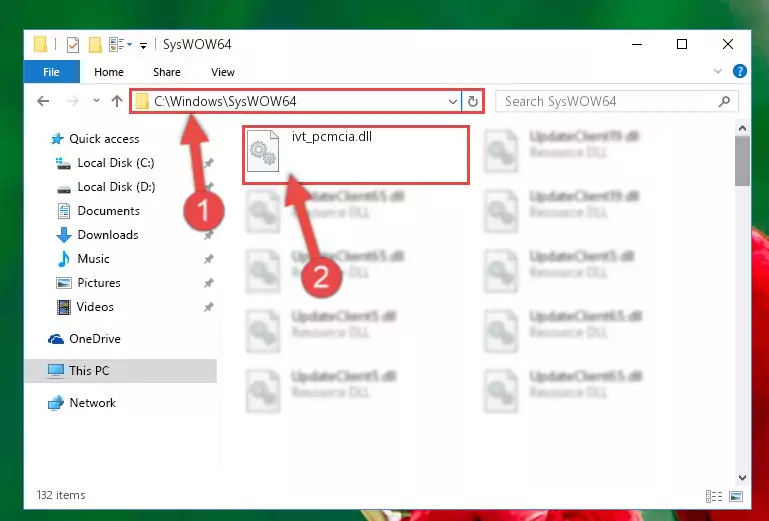The image size is (769, 521).
Task: Click the Forward navigation arrow
Action: coord(72,101)
